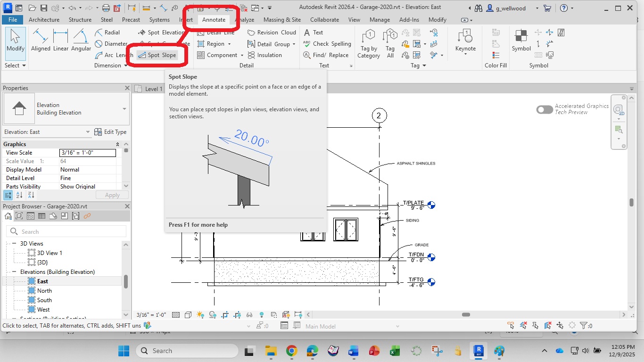This screenshot has height=362, width=644.
Task: Pick the Insulation detail tool
Action: coord(264,55)
